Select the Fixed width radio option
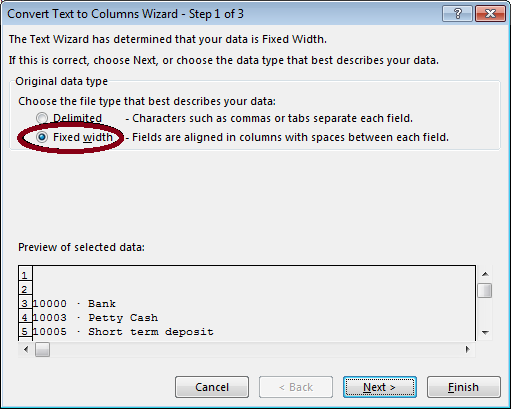 (42, 137)
